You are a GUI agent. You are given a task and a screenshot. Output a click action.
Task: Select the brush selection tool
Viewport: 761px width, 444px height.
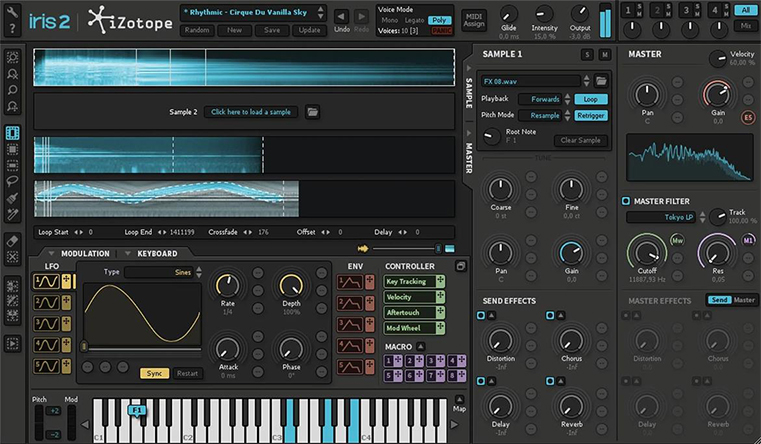coord(12,197)
